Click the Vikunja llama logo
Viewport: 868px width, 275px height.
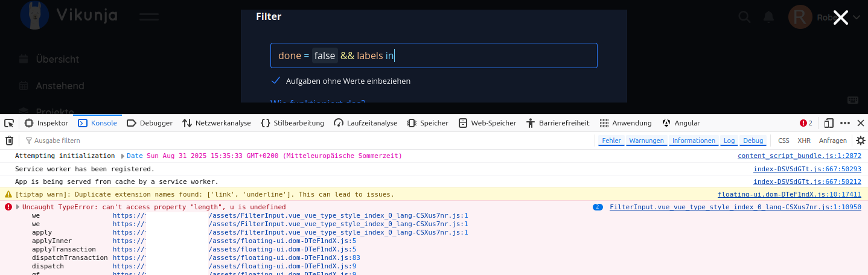click(34, 16)
